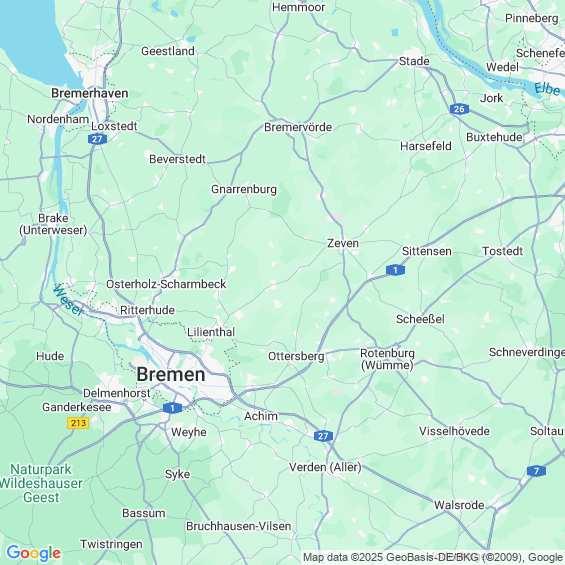565x565 pixels.
Task: Click the A26 highway shield near Buxtehude
Action: pos(459,109)
